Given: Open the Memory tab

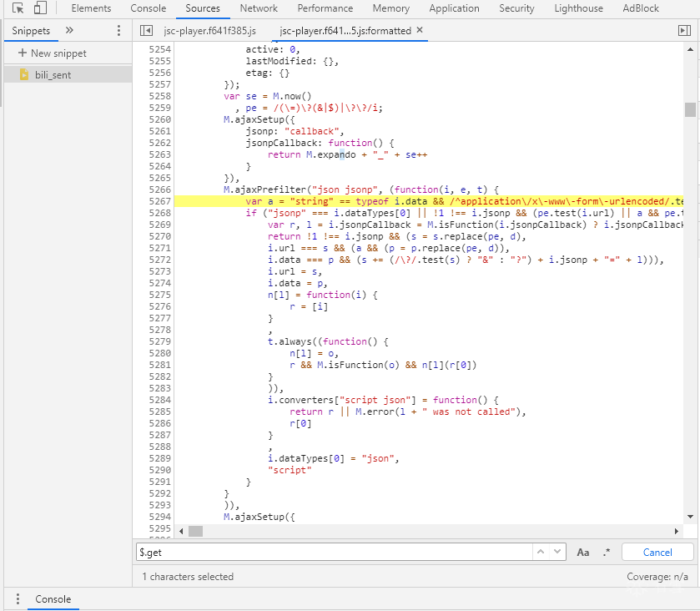Looking at the screenshot, I should click(x=390, y=8).
